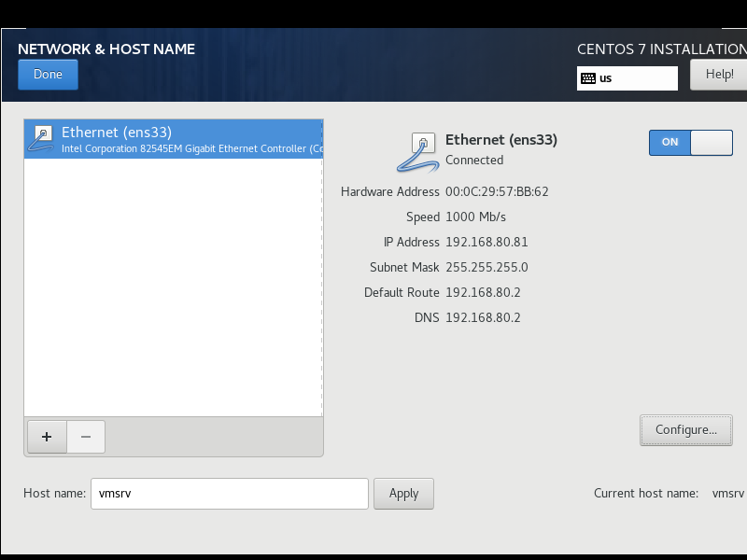Click the large Ethernet icon in details pane
The height and width of the screenshot is (560, 747).
(x=417, y=152)
